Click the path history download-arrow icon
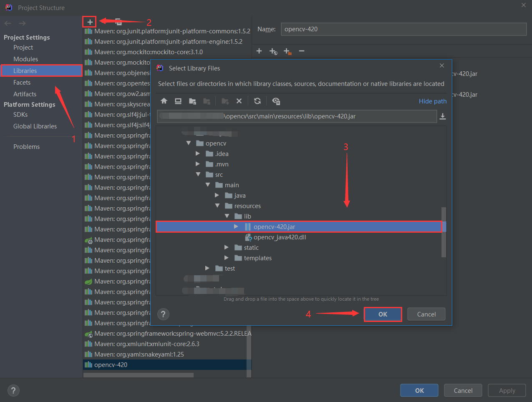 tap(443, 116)
